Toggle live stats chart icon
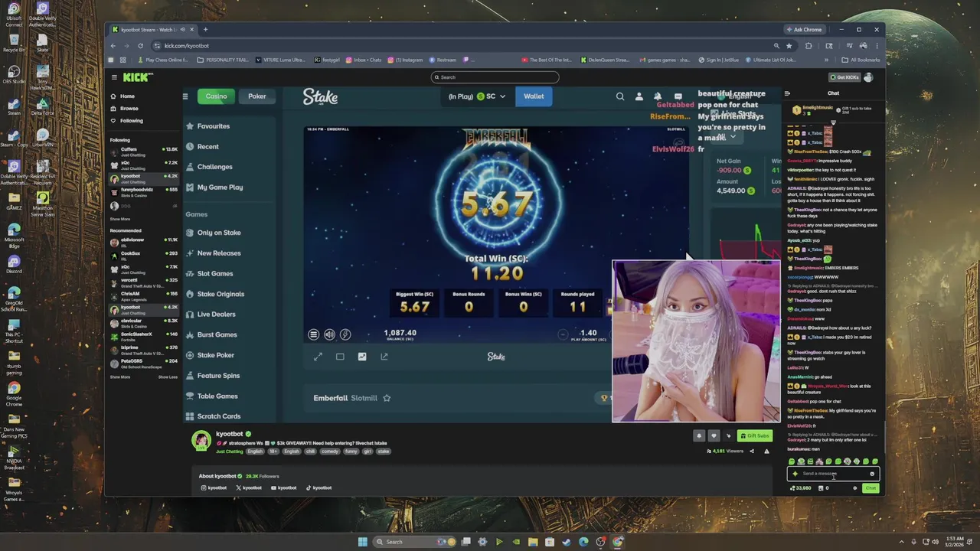This screenshot has height=551, width=980. click(362, 357)
